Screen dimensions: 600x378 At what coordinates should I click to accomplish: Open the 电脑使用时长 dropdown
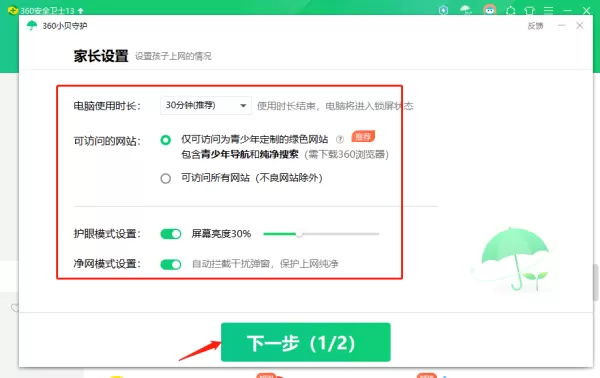206,105
